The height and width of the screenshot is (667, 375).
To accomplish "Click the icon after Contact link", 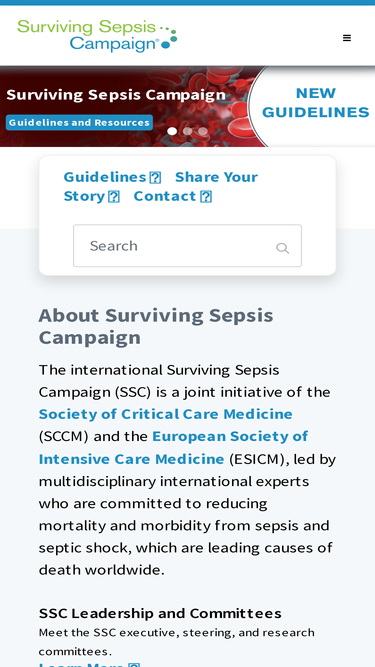I will pyautogui.click(x=206, y=197).
